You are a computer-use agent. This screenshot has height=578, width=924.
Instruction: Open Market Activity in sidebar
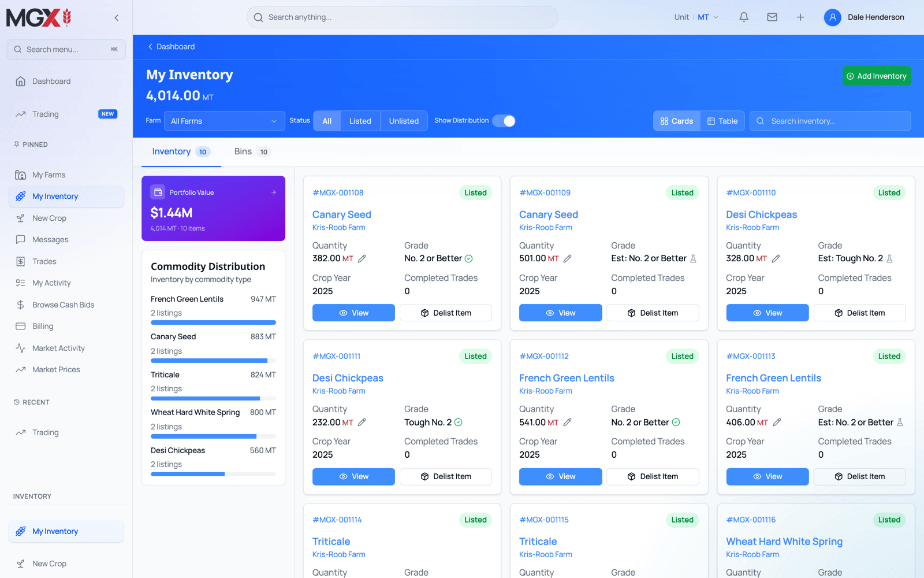tap(66, 348)
